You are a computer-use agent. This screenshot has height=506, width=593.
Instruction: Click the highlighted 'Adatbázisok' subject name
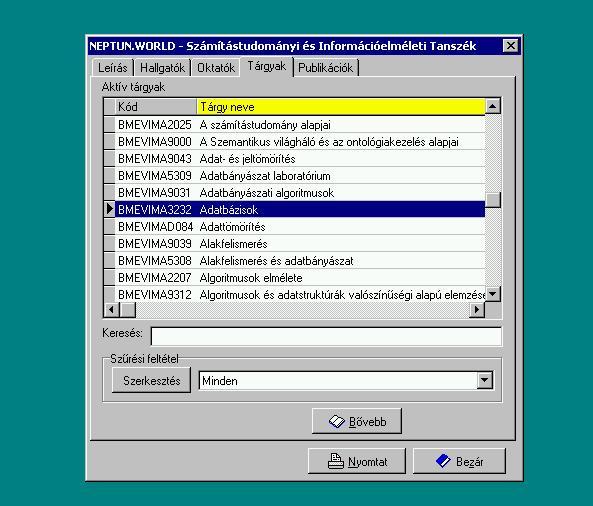click(x=229, y=210)
